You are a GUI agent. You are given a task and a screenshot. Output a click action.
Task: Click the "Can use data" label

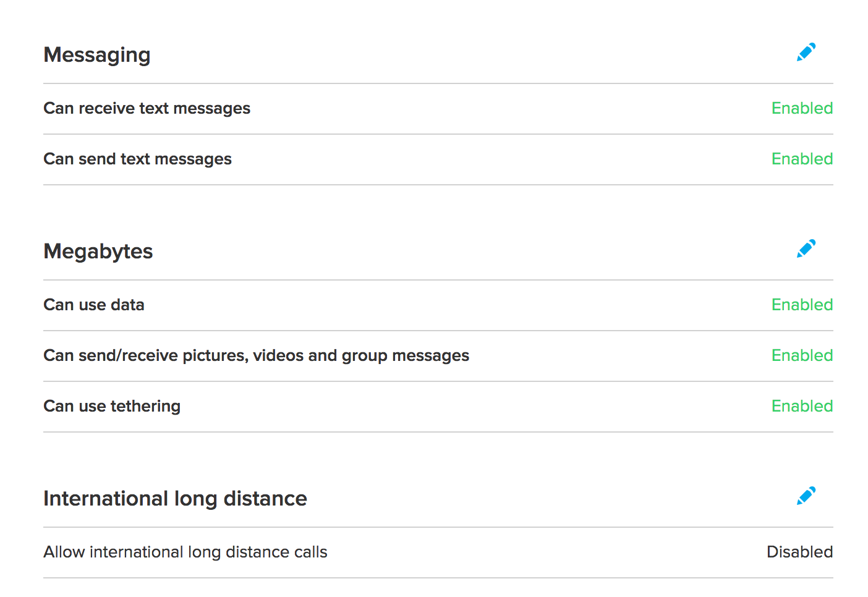[94, 305]
